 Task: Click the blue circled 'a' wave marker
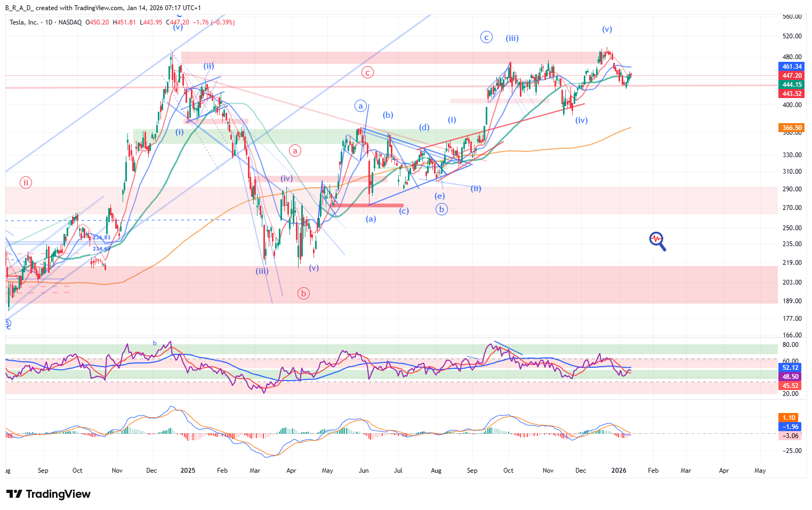tap(361, 106)
